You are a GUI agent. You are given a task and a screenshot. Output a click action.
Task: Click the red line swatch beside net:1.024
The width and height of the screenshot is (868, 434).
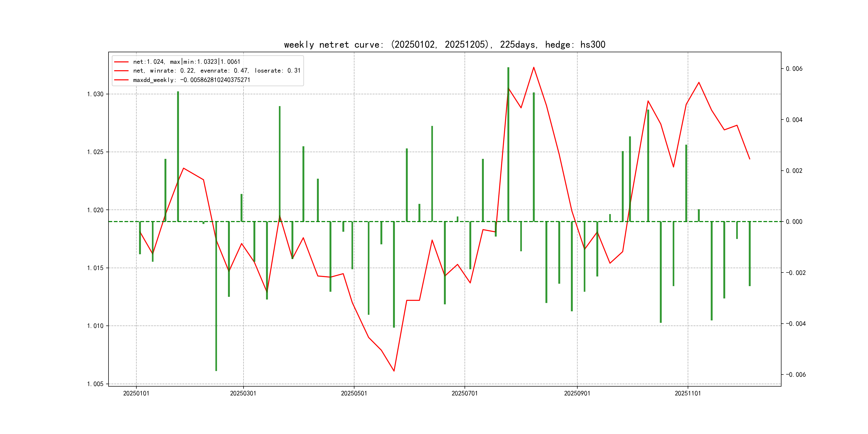(121, 62)
